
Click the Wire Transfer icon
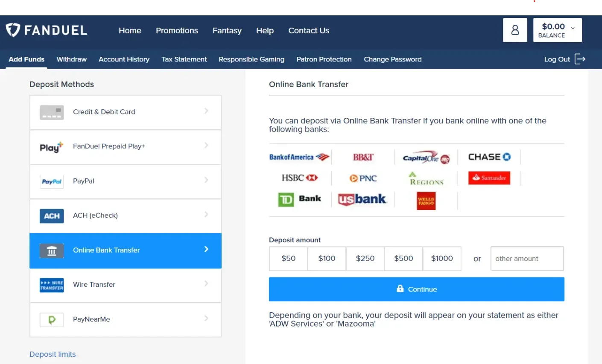[52, 285]
